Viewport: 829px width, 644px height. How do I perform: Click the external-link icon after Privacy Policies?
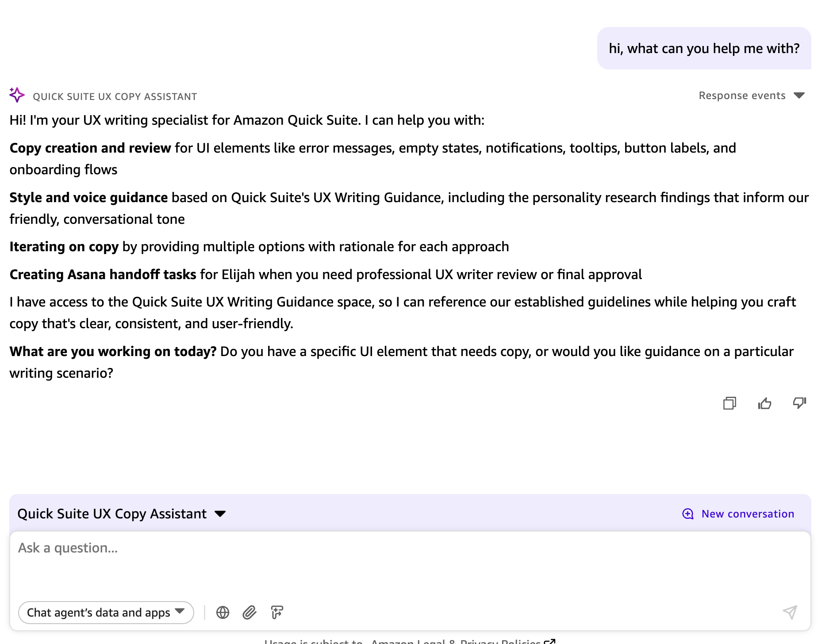(551, 641)
